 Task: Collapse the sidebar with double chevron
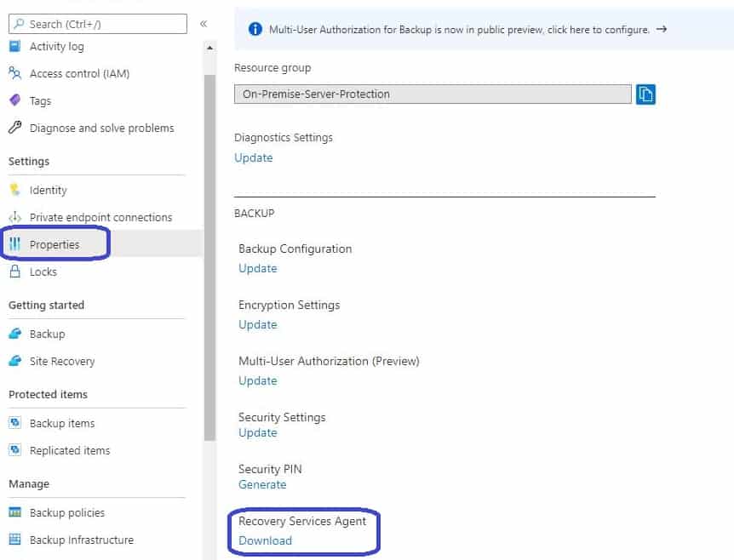point(204,24)
